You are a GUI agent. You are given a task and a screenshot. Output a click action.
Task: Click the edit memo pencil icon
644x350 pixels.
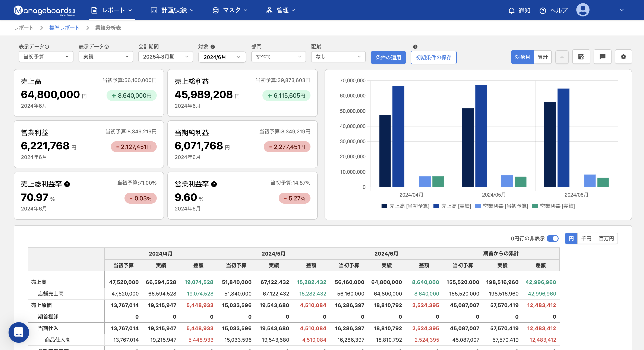(x=581, y=57)
